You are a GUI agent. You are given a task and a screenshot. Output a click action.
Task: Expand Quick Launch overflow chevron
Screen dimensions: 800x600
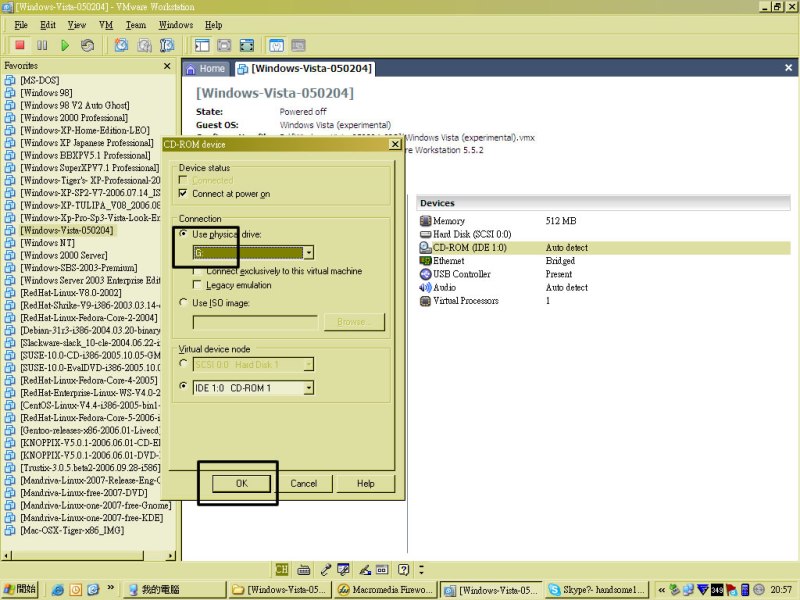point(110,588)
